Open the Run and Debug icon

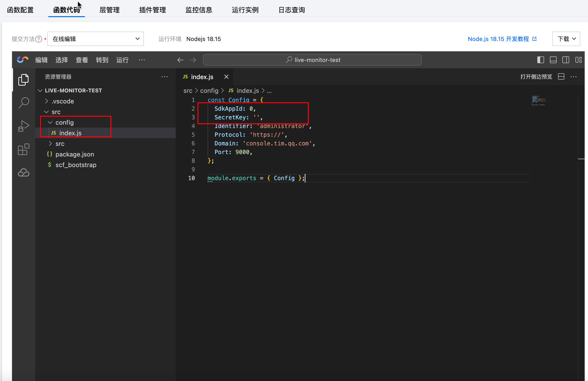tap(23, 126)
